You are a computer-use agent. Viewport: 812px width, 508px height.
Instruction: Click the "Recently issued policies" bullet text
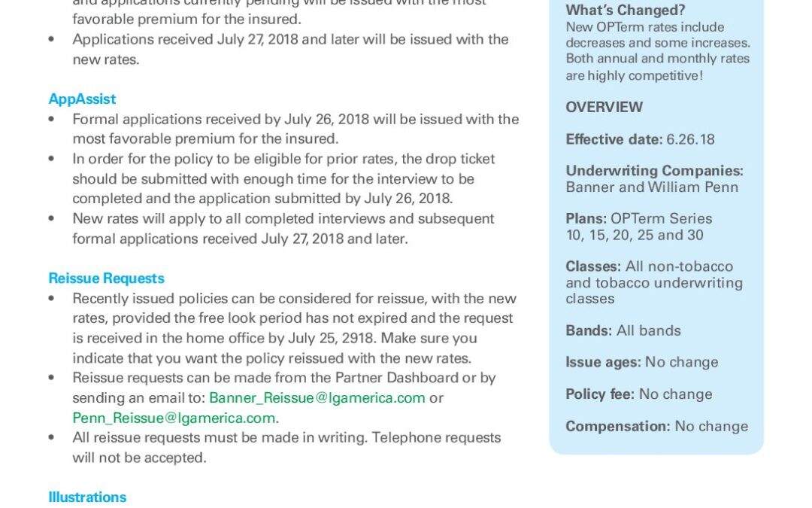(x=294, y=299)
